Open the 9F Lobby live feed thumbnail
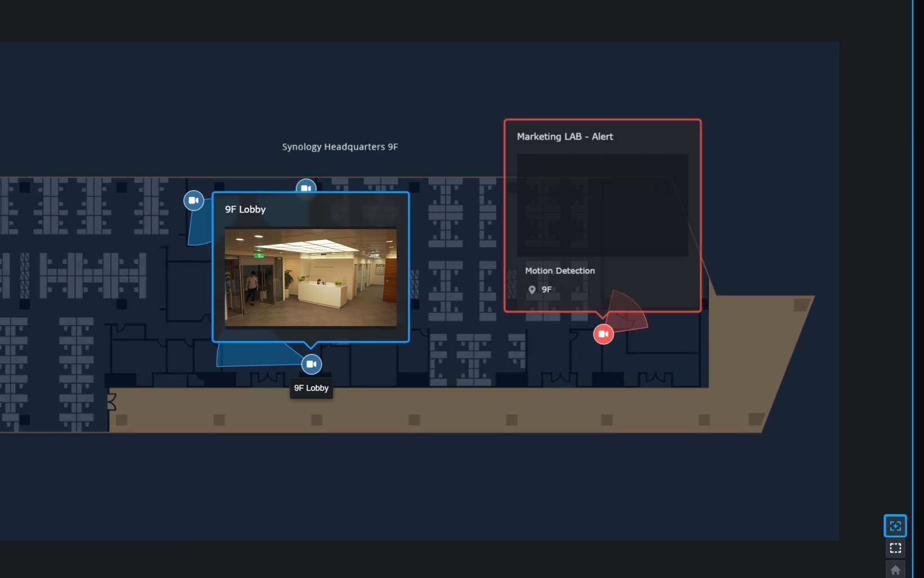The height and width of the screenshot is (578, 924). [310, 277]
